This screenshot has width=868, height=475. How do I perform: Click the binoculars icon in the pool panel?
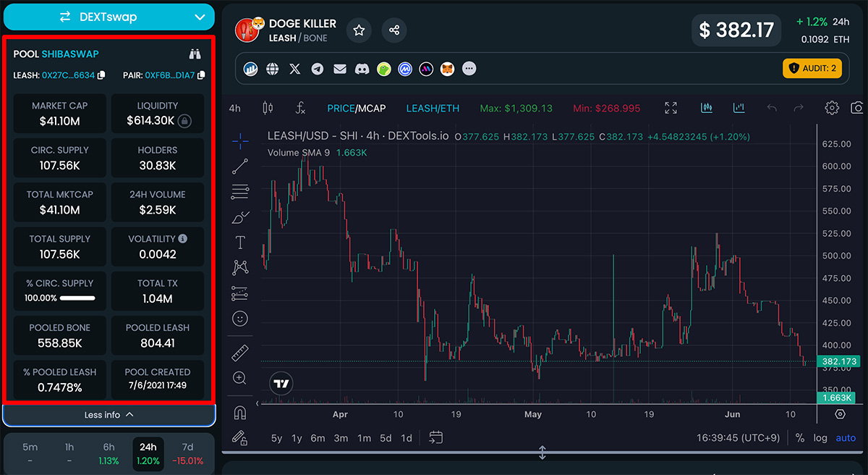[195, 54]
